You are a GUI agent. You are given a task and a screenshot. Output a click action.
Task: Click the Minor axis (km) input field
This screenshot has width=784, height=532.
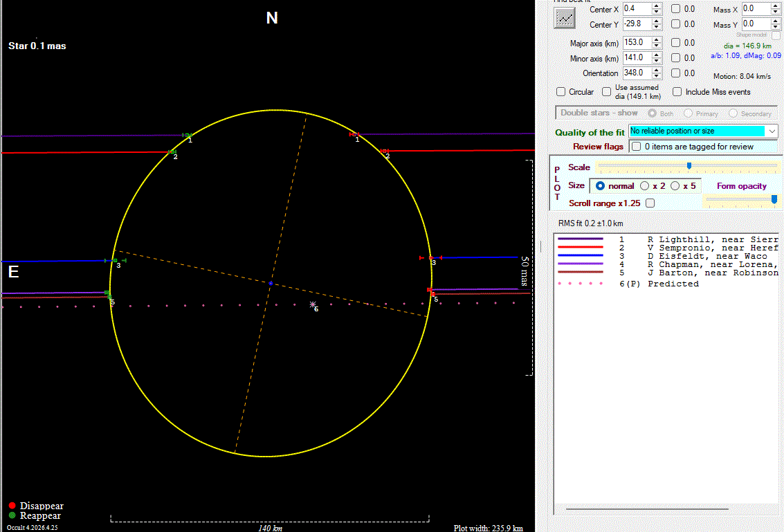click(x=637, y=57)
